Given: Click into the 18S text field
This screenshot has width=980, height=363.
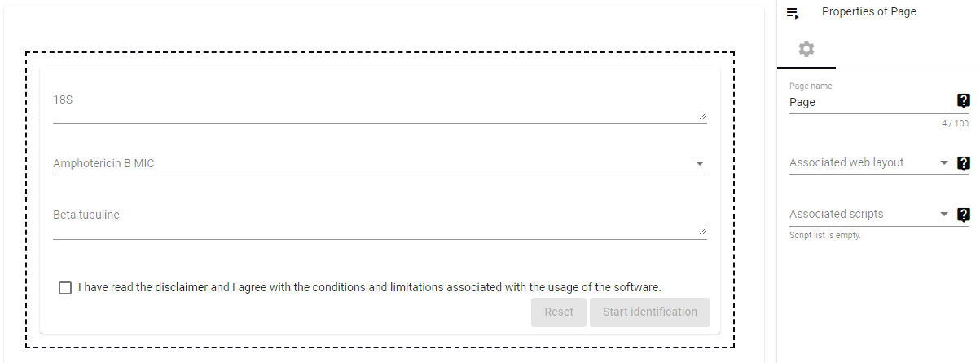Looking at the screenshot, I should (380, 106).
